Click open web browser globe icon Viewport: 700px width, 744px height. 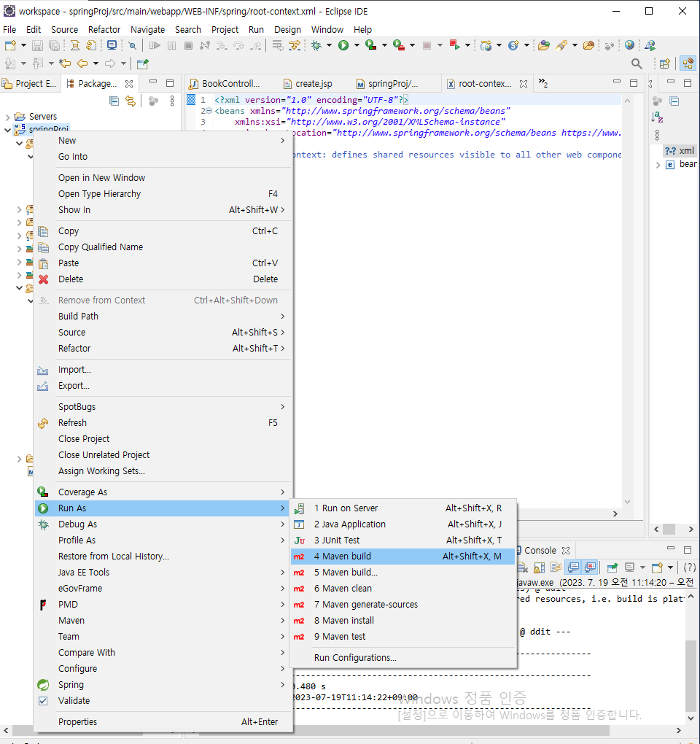pos(629,45)
